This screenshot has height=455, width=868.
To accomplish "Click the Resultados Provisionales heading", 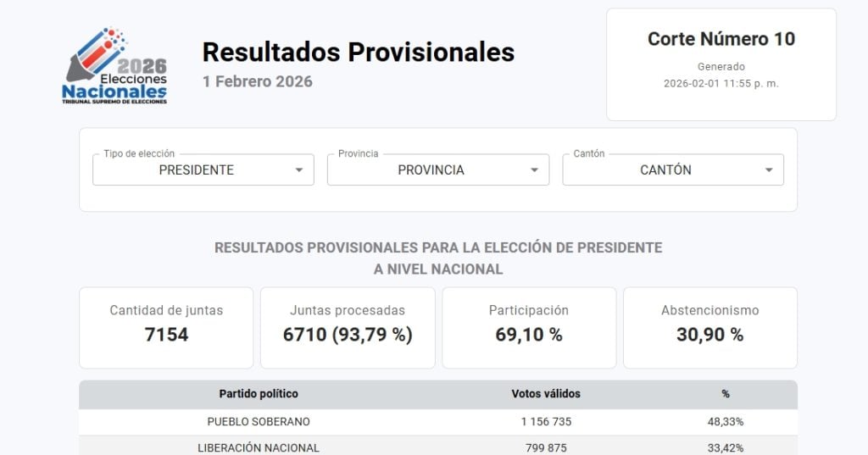I will point(358,52).
